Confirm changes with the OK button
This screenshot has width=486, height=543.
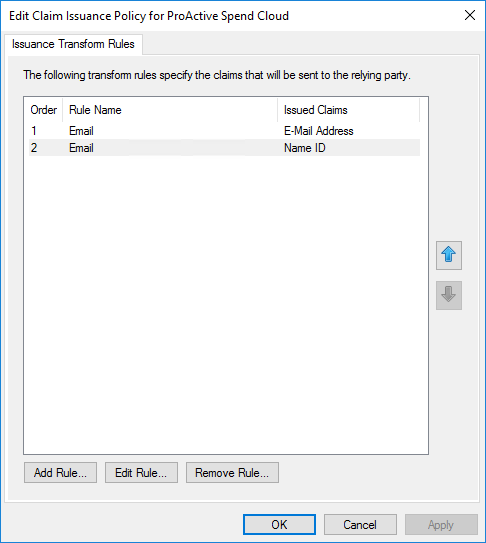279,524
